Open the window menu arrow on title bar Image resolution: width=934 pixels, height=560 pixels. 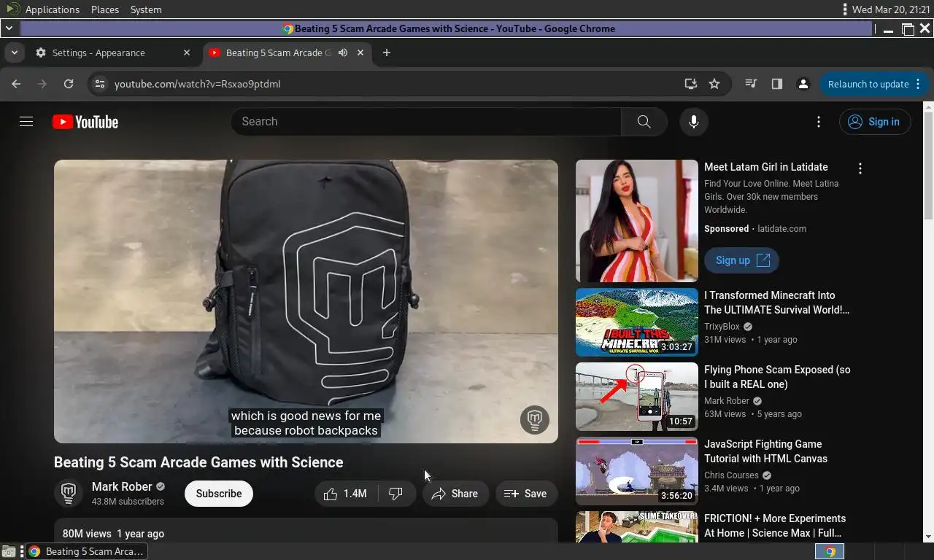tap(9, 28)
